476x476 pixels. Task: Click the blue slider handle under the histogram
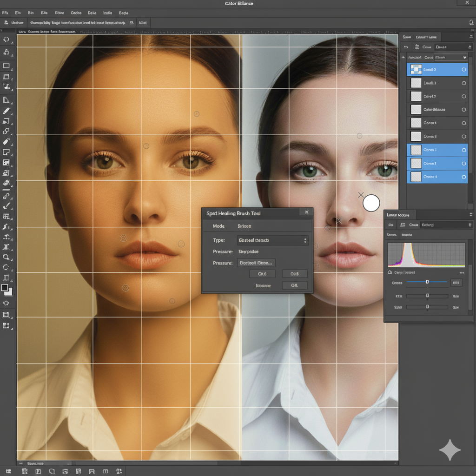pos(427,282)
